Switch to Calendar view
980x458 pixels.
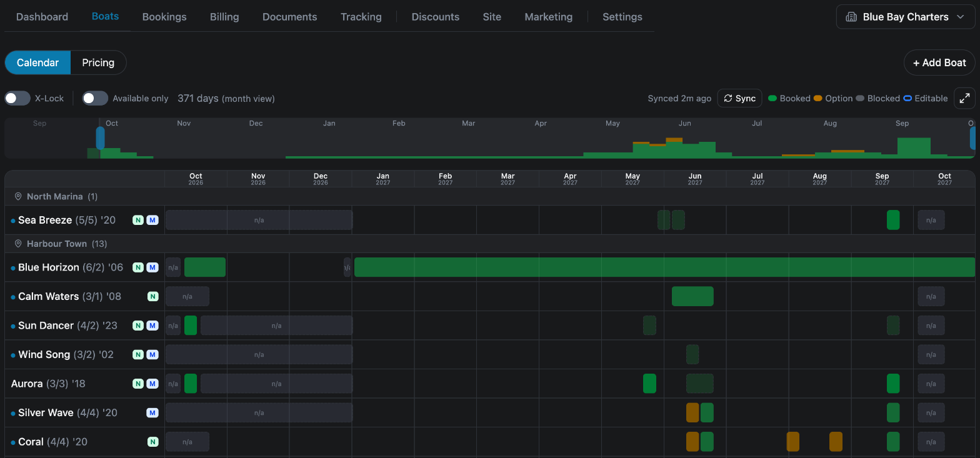37,62
